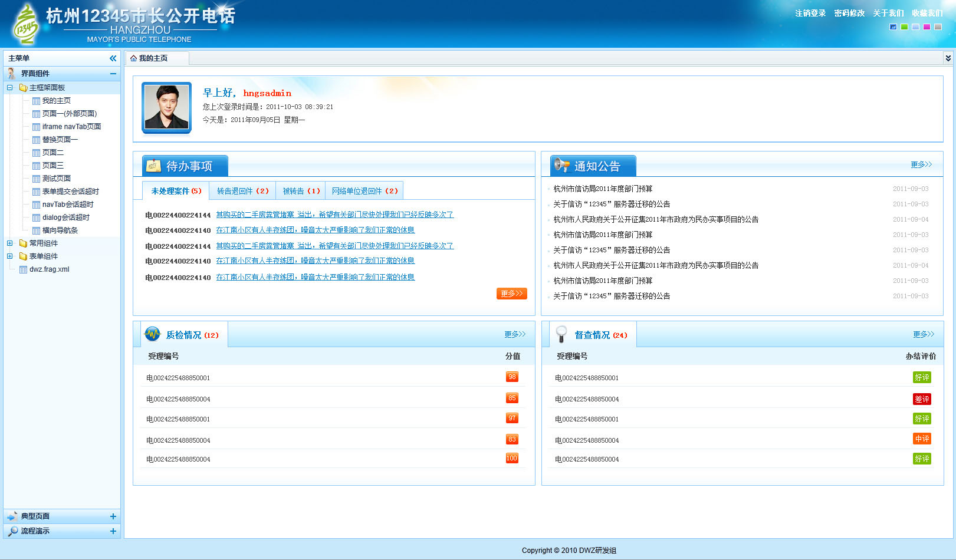Click the 主框架面板 folder icon
Screen dimensions: 956x560
coord(23,88)
